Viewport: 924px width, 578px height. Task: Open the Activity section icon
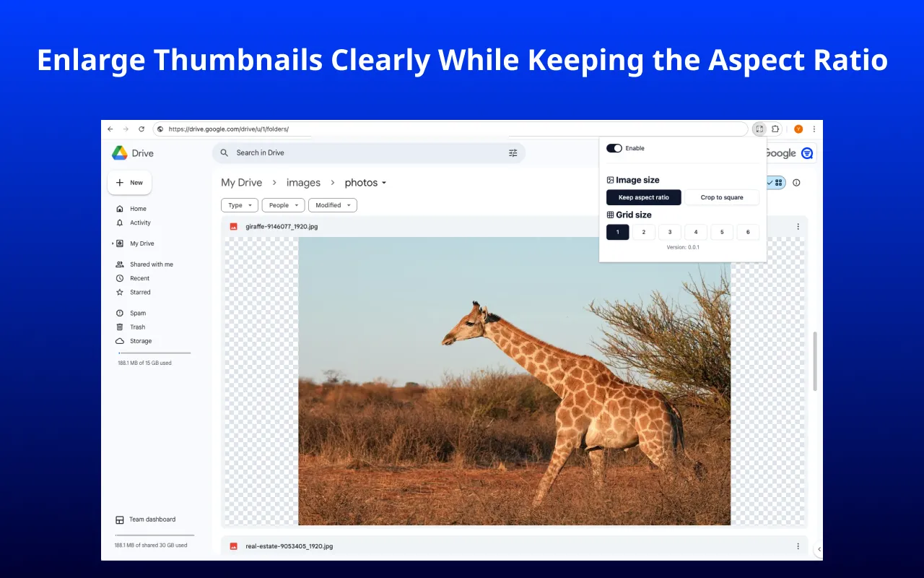point(120,223)
